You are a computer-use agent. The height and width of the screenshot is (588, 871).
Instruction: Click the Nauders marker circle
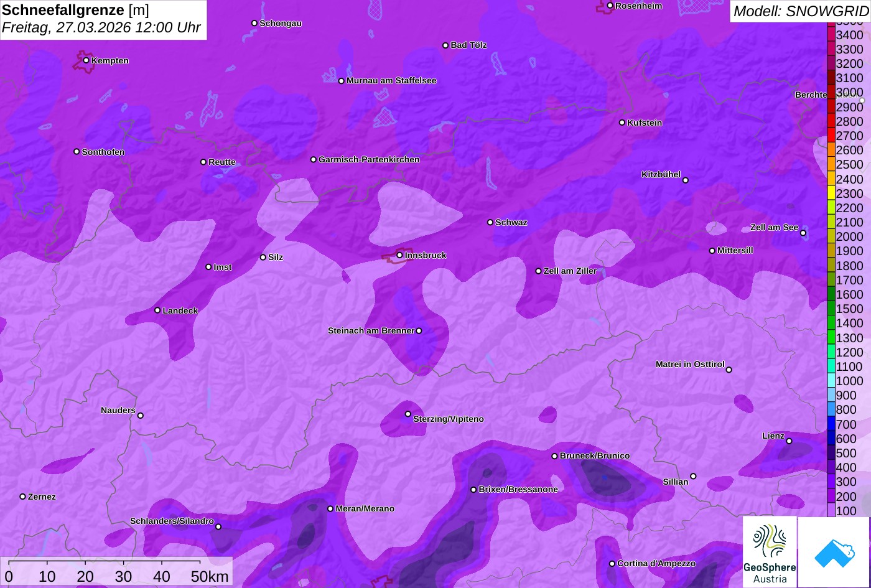pyautogui.click(x=140, y=416)
